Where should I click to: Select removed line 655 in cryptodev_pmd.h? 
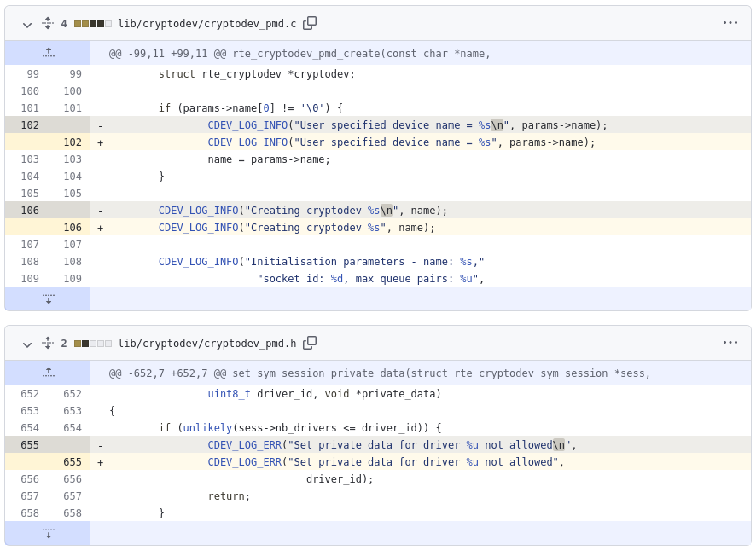(x=30, y=444)
